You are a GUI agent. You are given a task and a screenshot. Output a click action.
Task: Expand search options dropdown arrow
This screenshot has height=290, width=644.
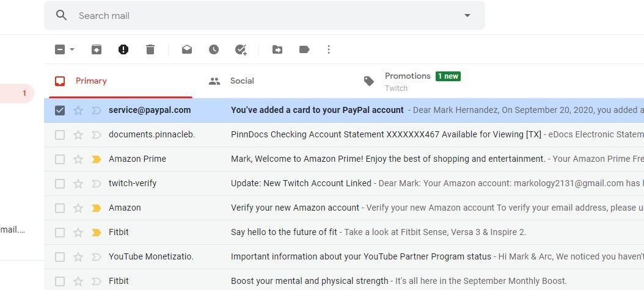pyautogui.click(x=467, y=16)
